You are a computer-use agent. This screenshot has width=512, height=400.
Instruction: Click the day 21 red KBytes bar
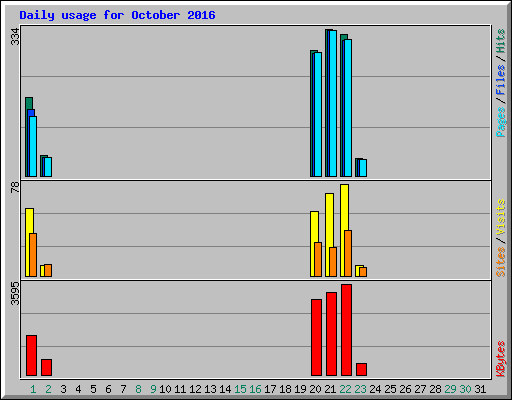tap(331, 334)
